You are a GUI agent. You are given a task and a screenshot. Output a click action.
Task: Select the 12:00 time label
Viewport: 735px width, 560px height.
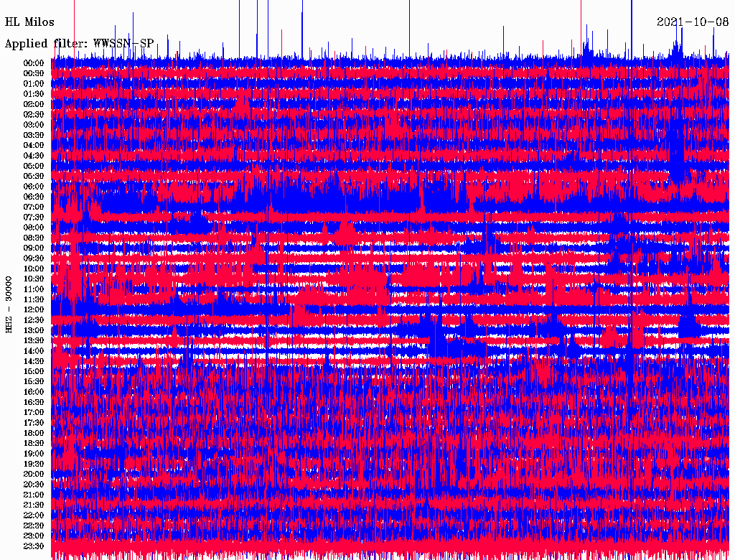click(34, 309)
